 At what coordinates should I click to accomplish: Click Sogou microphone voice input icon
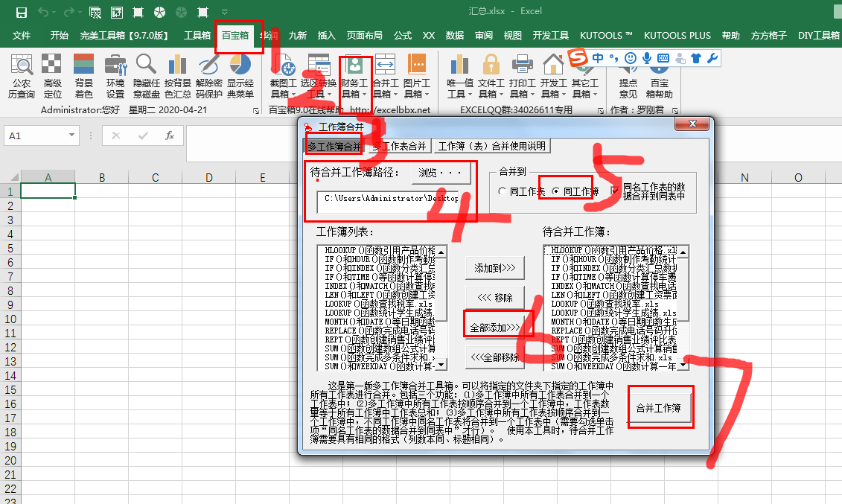pos(647,58)
